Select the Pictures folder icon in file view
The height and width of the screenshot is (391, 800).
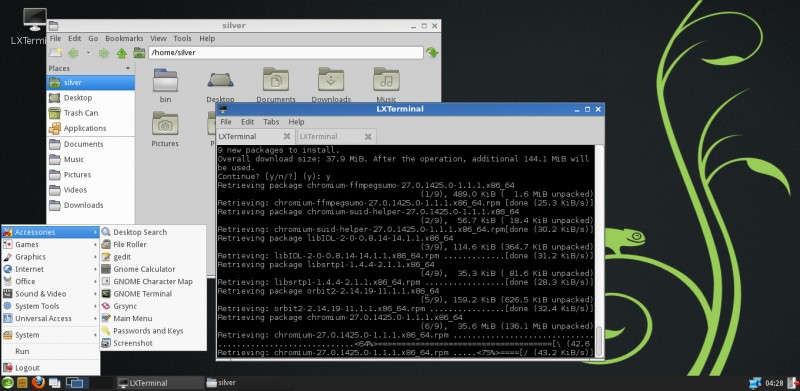[x=165, y=124]
